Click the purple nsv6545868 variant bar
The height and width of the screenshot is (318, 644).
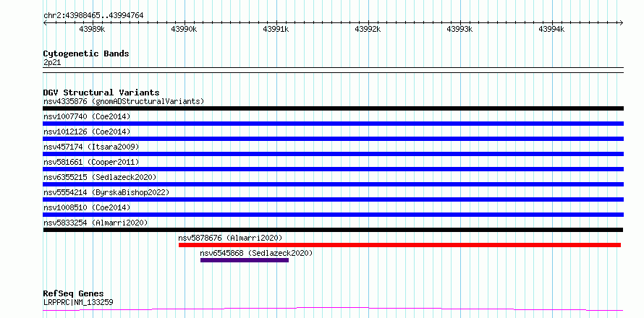[x=245, y=260]
